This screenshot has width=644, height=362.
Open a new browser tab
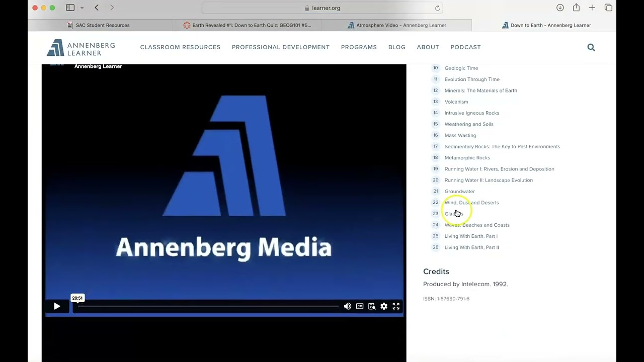pyautogui.click(x=592, y=8)
